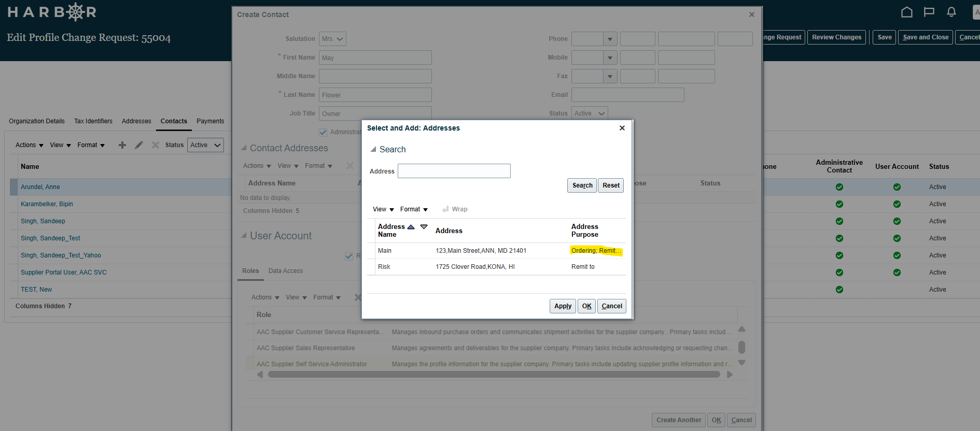Open Supplier Portal User, AAC SVC link
Viewport: 980px width, 431px height.
pyautogui.click(x=63, y=272)
